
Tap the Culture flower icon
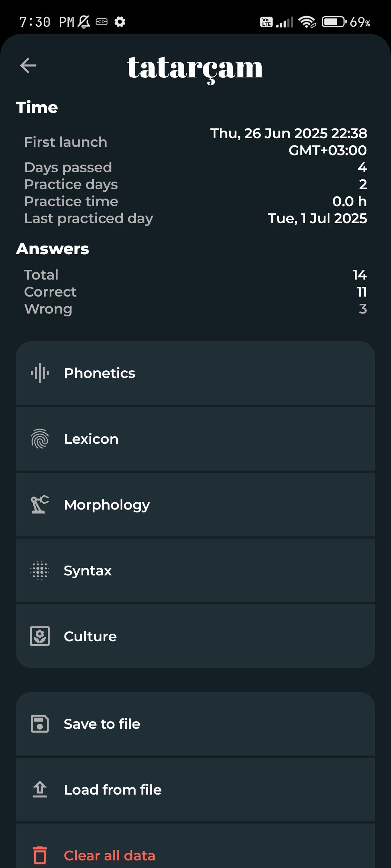point(40,636)
